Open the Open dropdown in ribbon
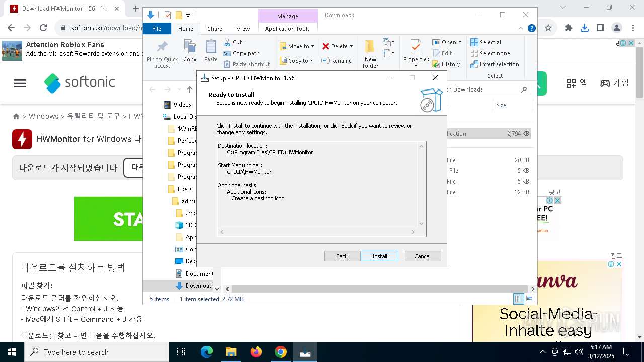 click(447, 42)
